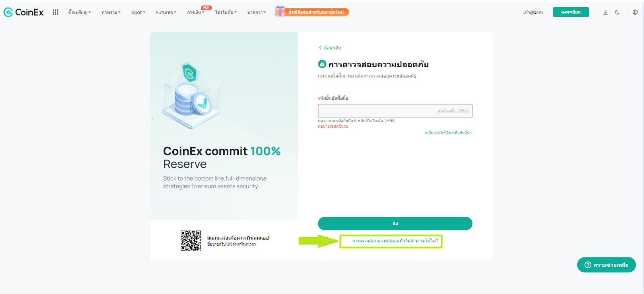
Task: Go back with ย้อนกลับ link
Action: coord(330,47)
